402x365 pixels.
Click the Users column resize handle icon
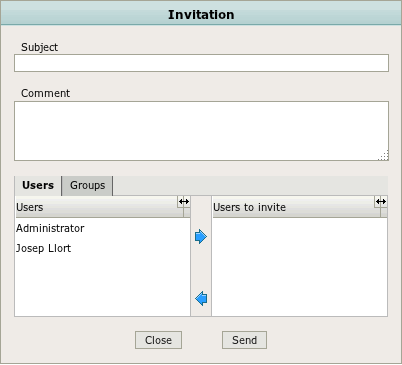click(x=184, y=202)
